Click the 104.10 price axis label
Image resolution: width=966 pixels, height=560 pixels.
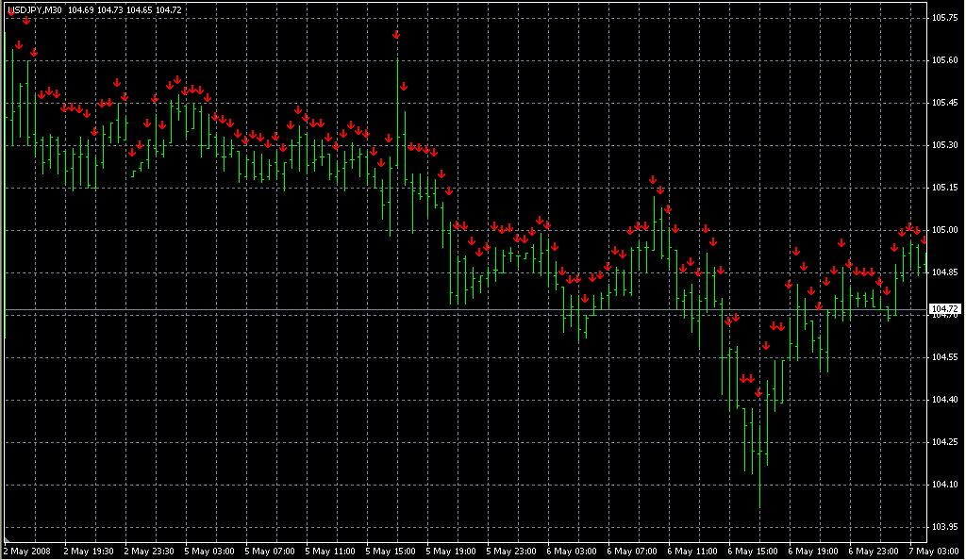coord(944,485)
